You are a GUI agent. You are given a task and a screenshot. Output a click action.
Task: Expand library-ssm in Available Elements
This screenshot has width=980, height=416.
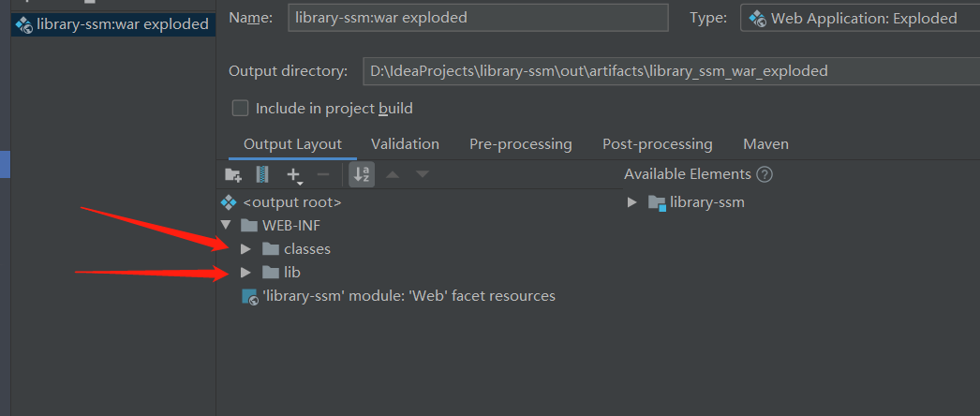(631, 202)
